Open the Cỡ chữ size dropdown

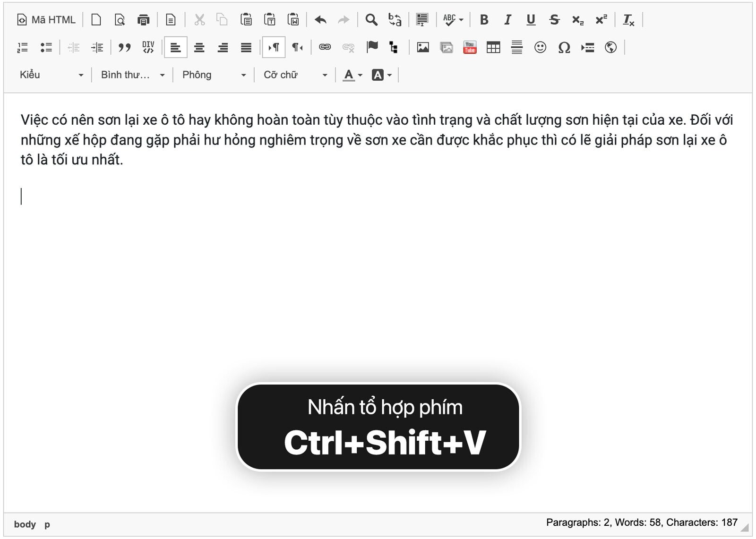tap(295, 75)
